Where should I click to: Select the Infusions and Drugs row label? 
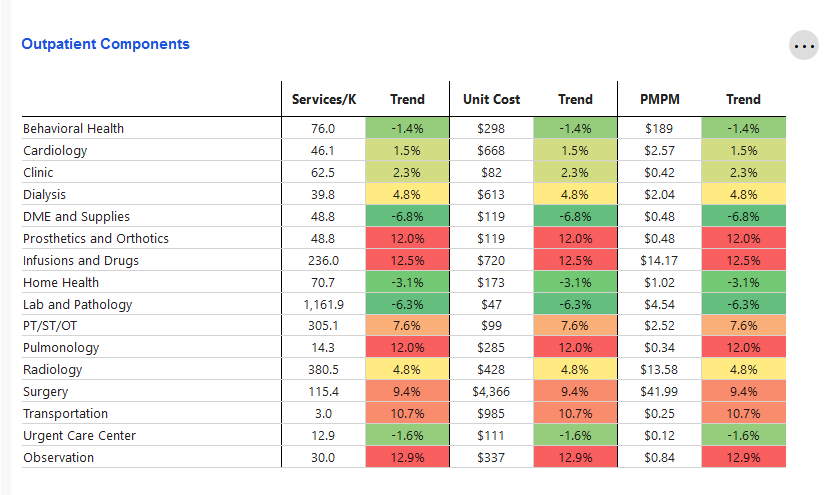81,261
